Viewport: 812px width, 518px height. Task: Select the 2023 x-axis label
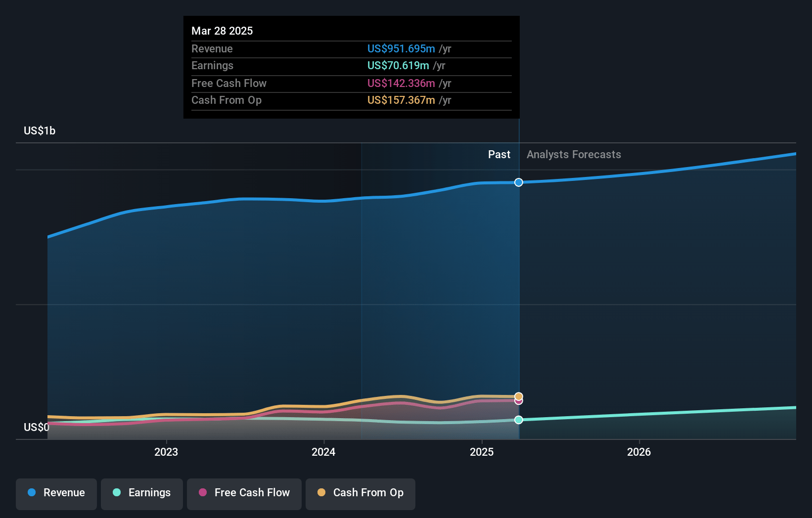pyautogui.click(x=166, y=452)
